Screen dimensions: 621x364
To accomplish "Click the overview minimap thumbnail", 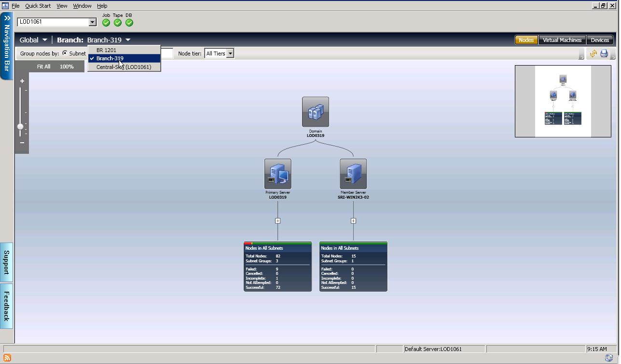I will [563, 101].
